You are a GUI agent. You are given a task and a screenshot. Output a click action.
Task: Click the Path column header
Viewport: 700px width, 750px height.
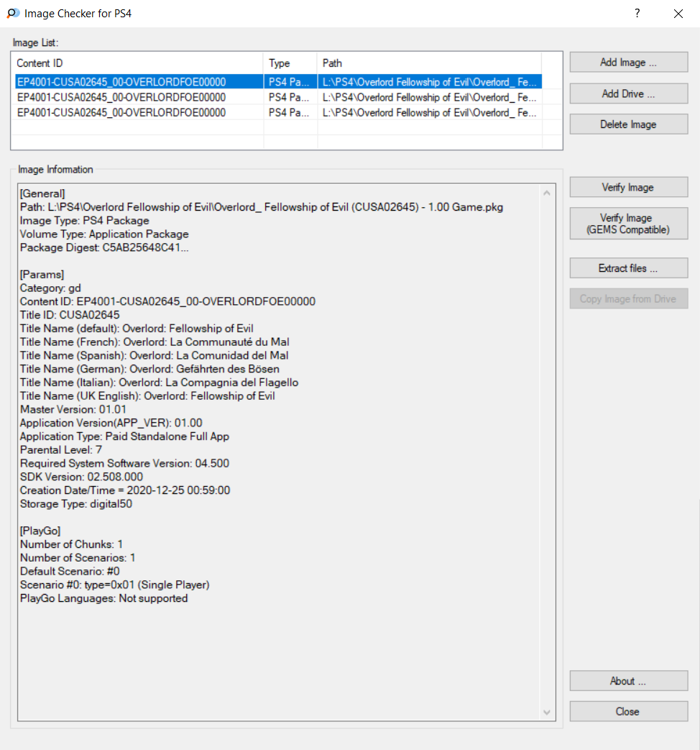pos(428,63)
